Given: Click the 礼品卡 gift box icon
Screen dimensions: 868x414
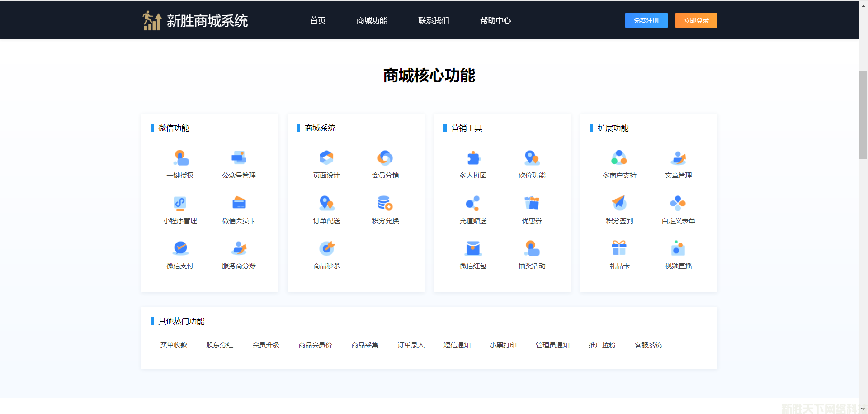Looking at the screenshot, I should click(619, 248).
